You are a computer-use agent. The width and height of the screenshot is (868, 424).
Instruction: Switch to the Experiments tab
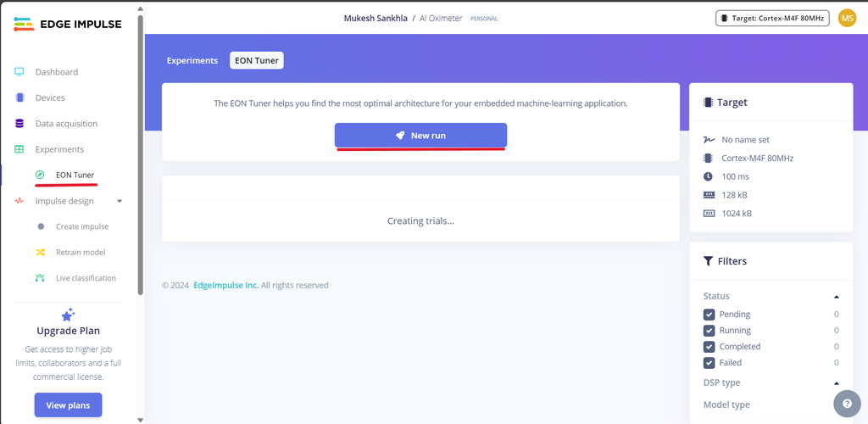pos(192,60)
